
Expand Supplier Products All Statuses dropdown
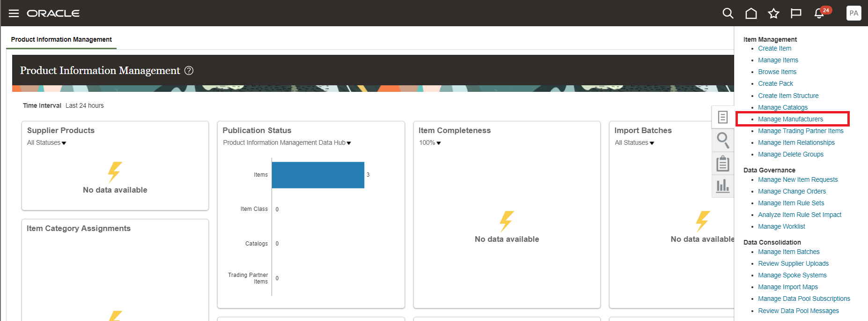coord(47,142)
